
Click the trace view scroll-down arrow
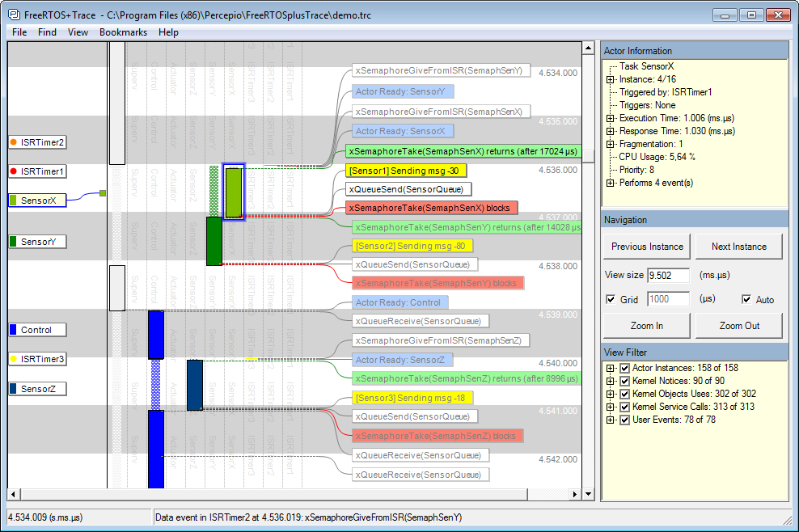589,494
